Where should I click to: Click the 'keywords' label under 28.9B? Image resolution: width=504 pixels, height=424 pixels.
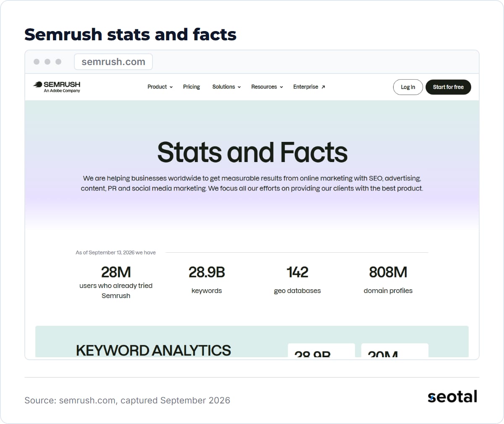207,291
